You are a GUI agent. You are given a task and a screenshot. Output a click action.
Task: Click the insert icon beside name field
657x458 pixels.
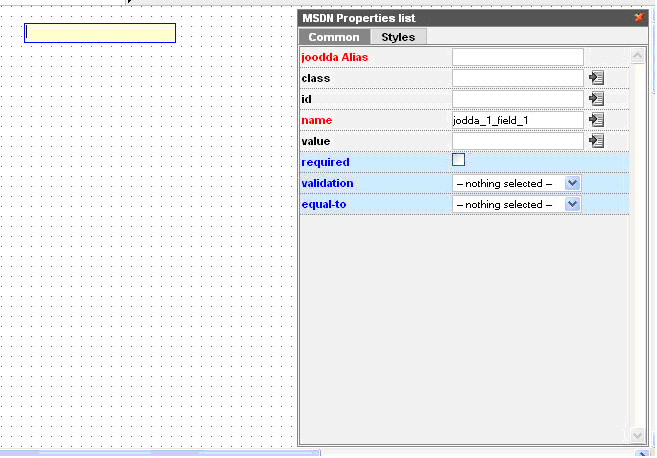596,120
